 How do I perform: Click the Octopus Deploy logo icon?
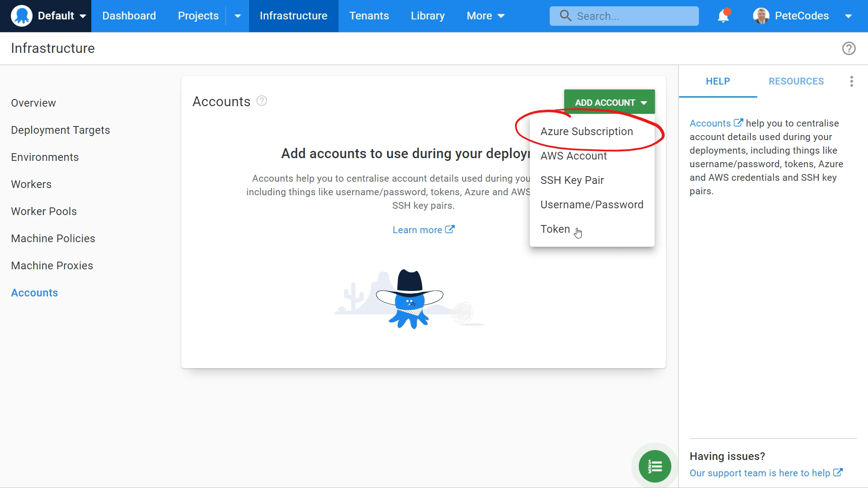tap(21, 16)
